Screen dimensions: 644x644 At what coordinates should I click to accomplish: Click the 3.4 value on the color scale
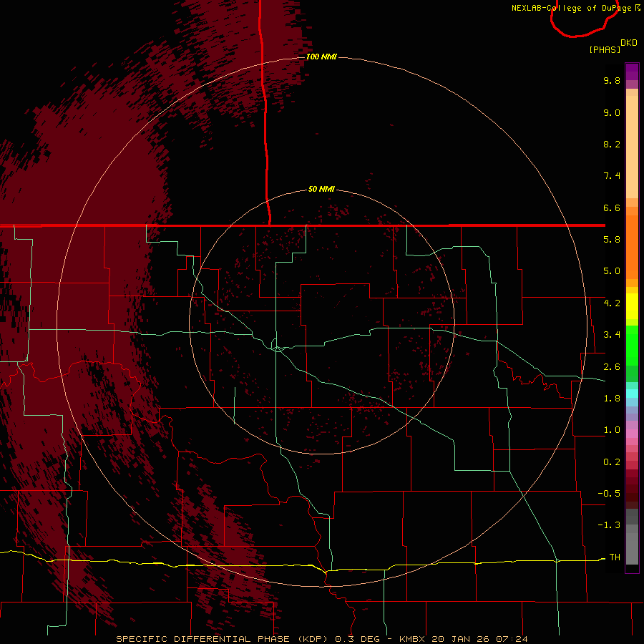tap(612, 335)
